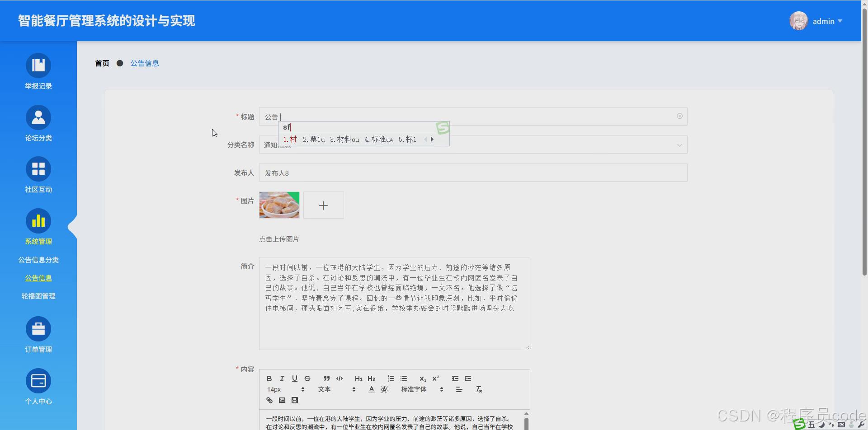Go to 个人中心 via sidebar icon

(x=38, y=385)
